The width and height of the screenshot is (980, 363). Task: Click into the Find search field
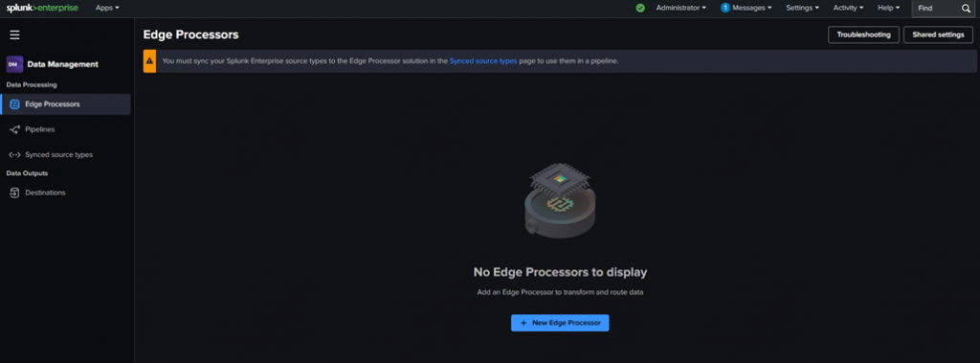click(935, 8)
